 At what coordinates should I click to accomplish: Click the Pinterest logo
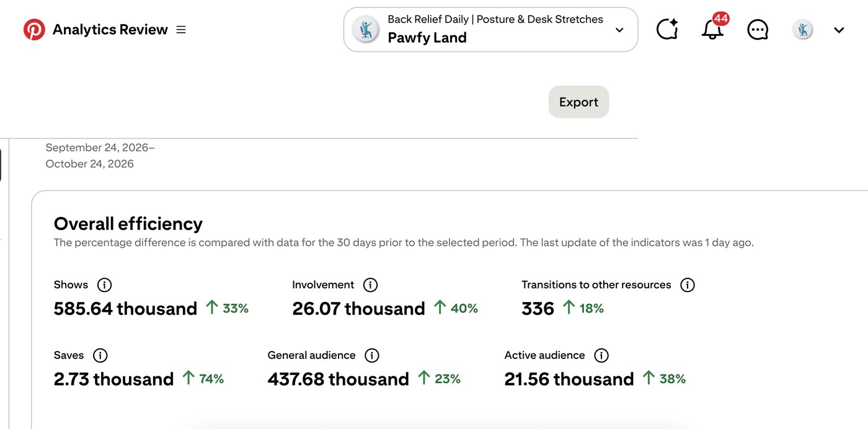click(34, 30)
